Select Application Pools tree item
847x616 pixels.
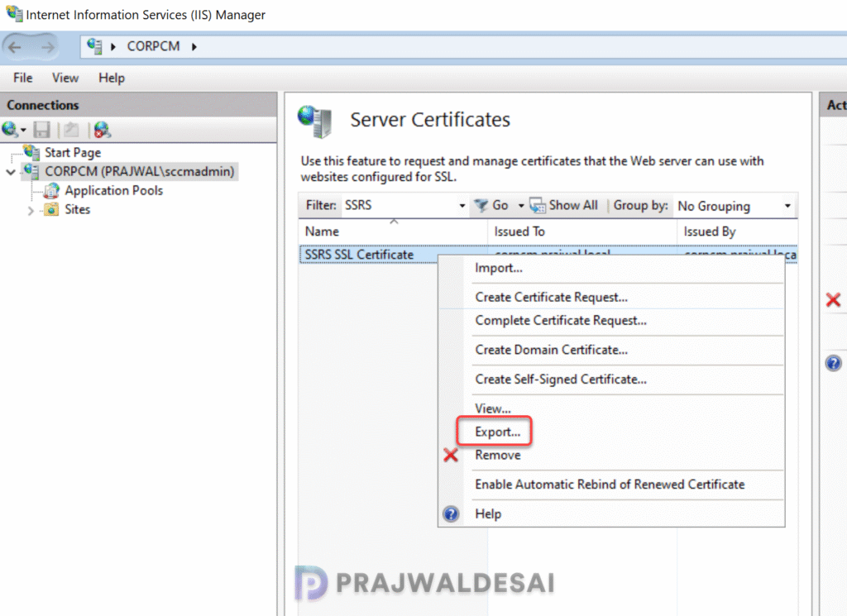point(114,190)
